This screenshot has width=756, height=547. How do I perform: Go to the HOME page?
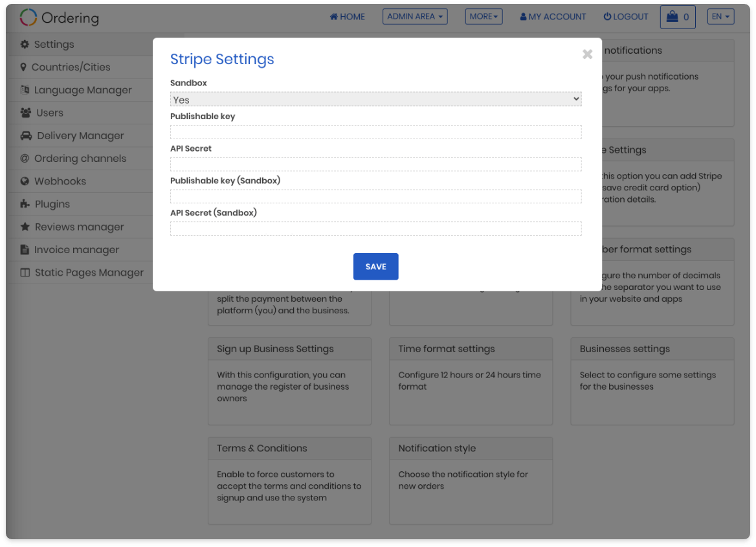[347, 16]
